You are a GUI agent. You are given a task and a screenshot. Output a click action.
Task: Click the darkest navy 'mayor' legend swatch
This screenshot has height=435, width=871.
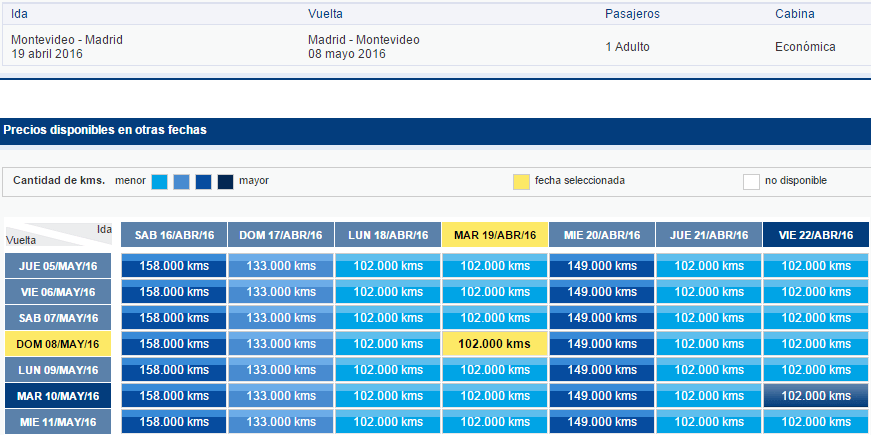225,182
